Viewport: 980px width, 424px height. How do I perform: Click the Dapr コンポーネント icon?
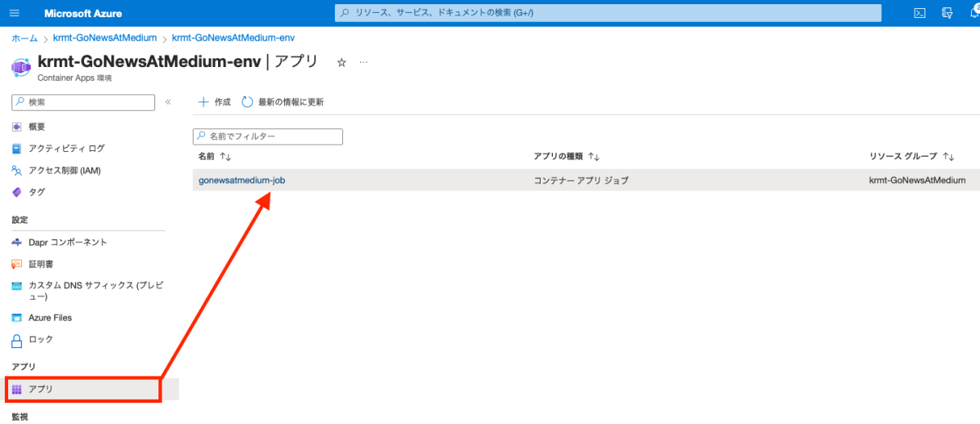tap(17, 243)
